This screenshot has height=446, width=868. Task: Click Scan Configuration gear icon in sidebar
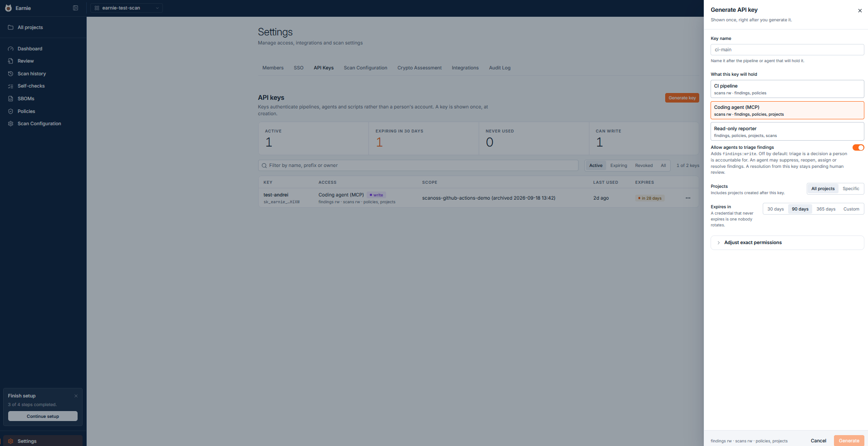coord(10,123)
